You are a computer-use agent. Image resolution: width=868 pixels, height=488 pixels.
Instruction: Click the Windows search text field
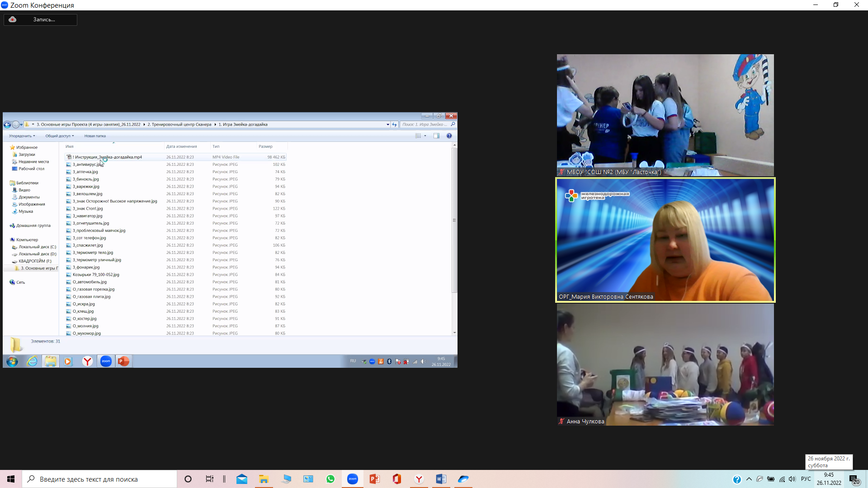104,479
